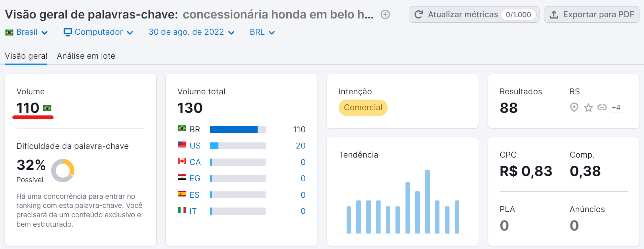
Task: Click the location pin SERP feature icon
Action: [x=574, y=107]
